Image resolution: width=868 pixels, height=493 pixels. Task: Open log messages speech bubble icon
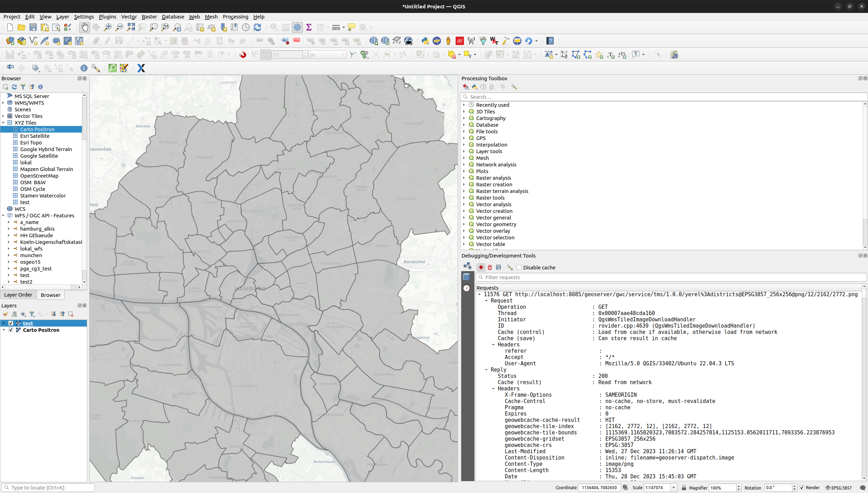click(x=863, y=488)
